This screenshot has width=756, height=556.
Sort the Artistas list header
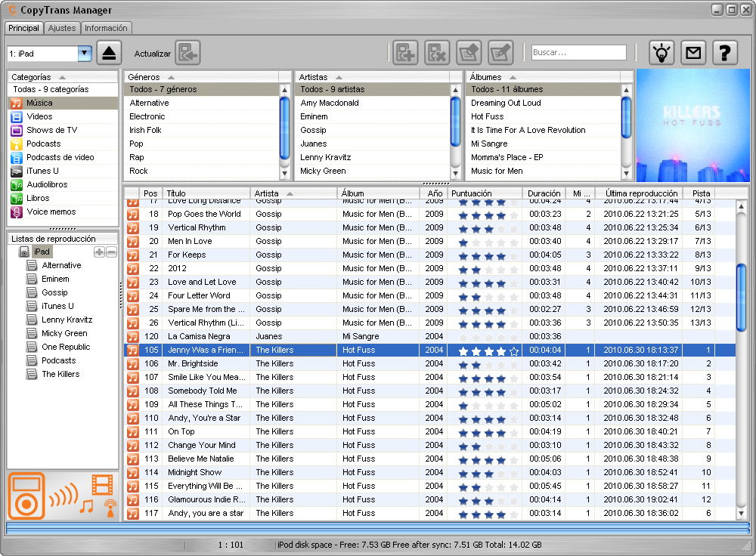point(372,77)
